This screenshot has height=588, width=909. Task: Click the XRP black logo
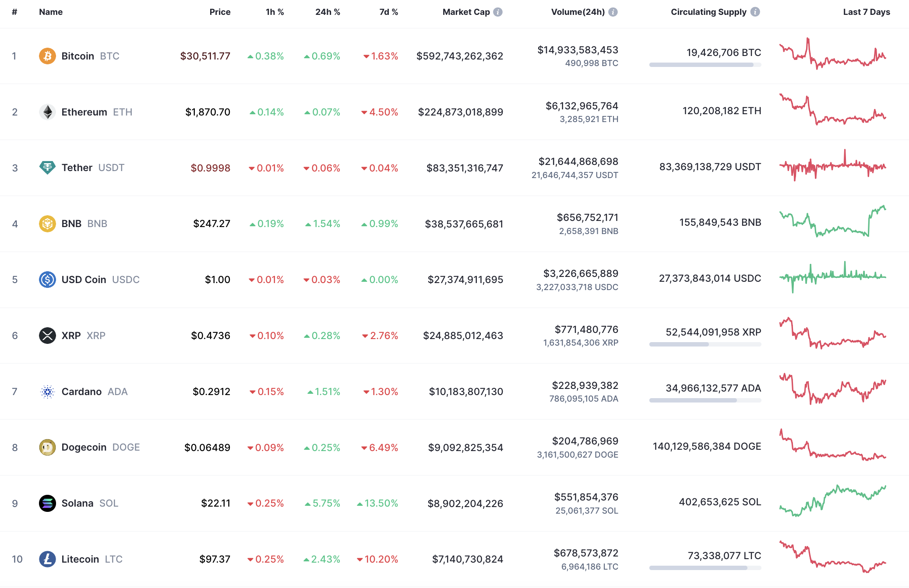pyautogui.click(x=48, y=336)
